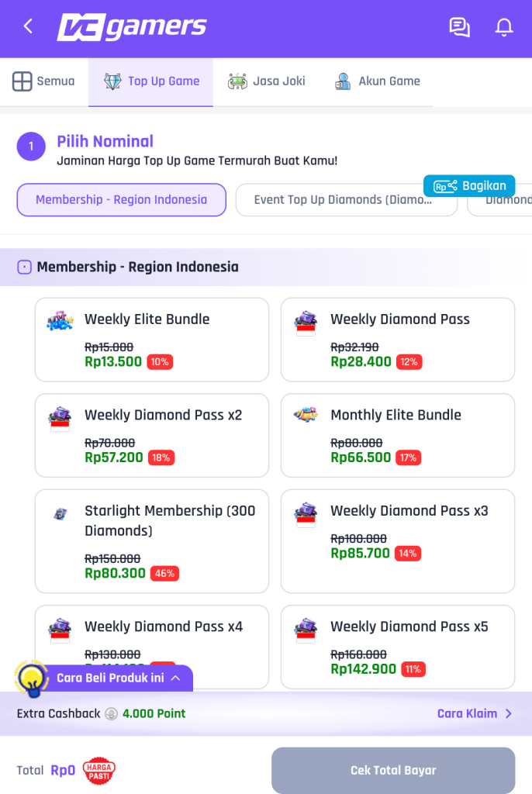The height and width of the screenshot is (794, 532).
Task: Open the Semua category tab
Action: 44,81
